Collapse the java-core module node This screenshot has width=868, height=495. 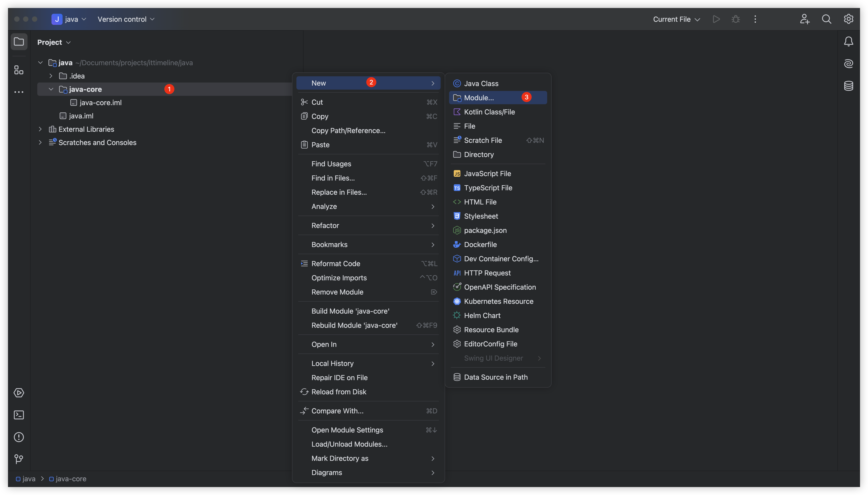tap(51, 89)
